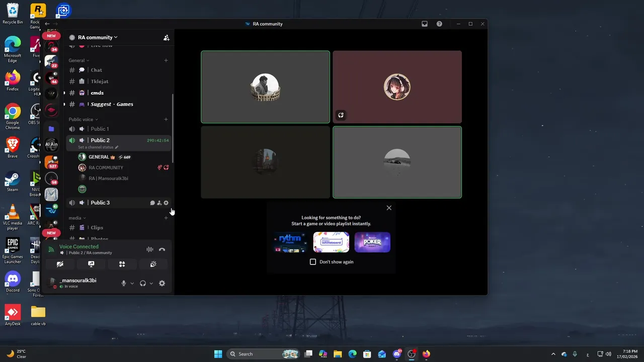Set a channel status for Public 2
This screenshot has height=362, width=644.
pos(98,147)
